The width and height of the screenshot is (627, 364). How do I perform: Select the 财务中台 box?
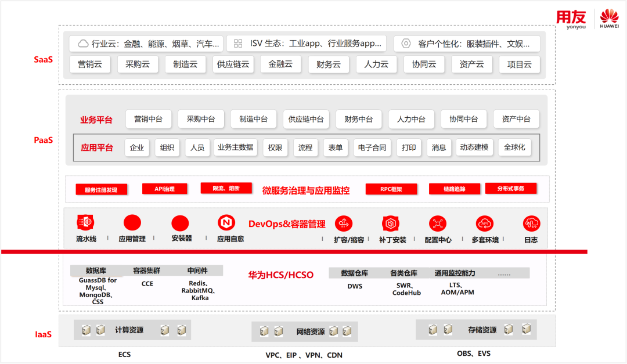359,119
